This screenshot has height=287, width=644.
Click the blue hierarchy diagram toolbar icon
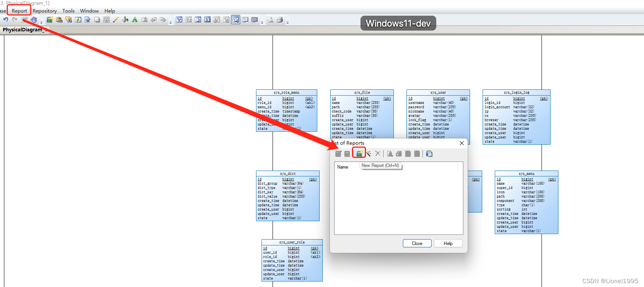pos(179,20)
